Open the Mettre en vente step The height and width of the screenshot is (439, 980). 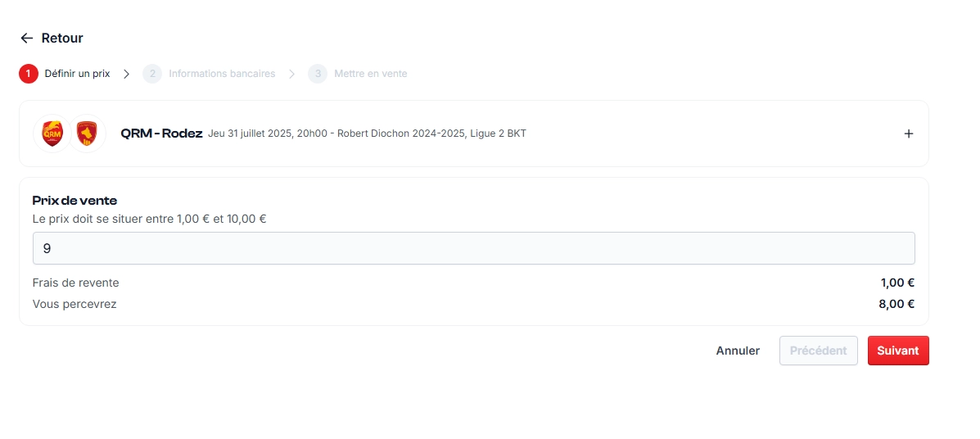(x=371, y=74)
